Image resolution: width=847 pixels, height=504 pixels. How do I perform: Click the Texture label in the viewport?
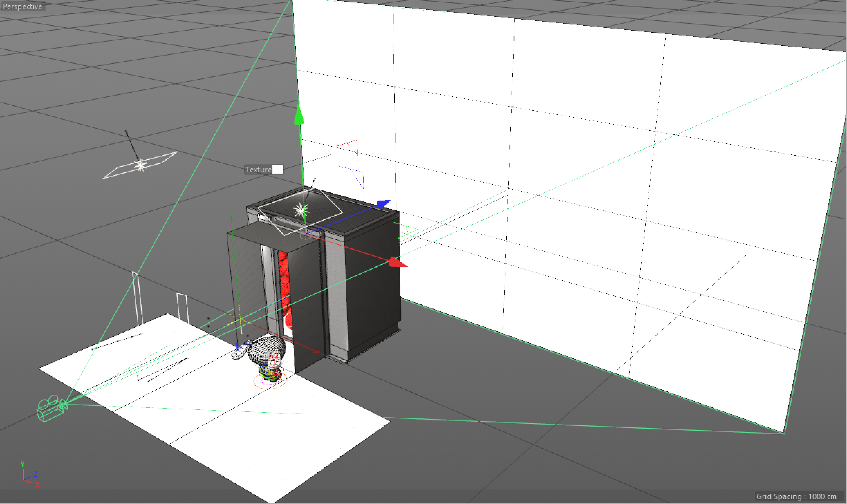coord(258,170)
